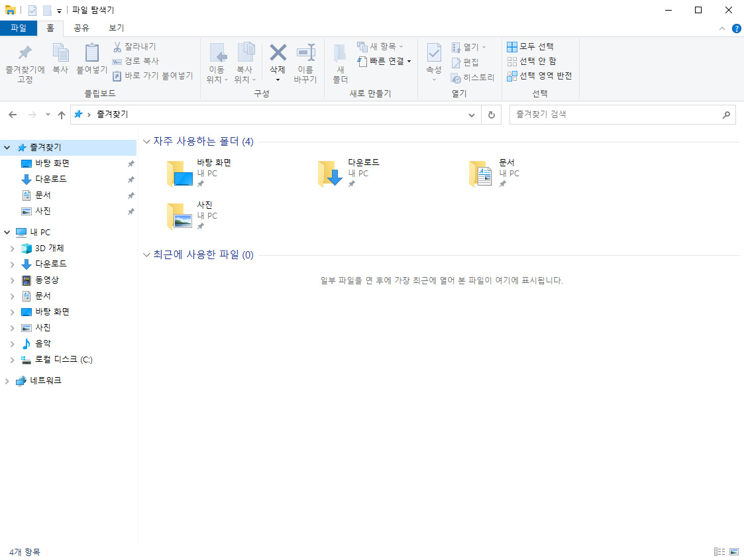Screen dimensions: 744x560
Task: Collapse 최근에 사용한 파일 (0) group
Action: pyautogui.click(x=146, y=255)
